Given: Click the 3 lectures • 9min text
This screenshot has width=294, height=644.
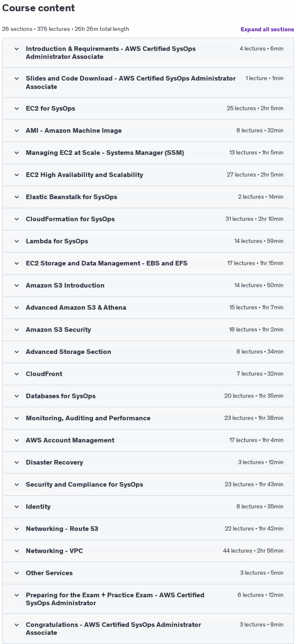Looking at the screenshot, I should coord(262,625).
